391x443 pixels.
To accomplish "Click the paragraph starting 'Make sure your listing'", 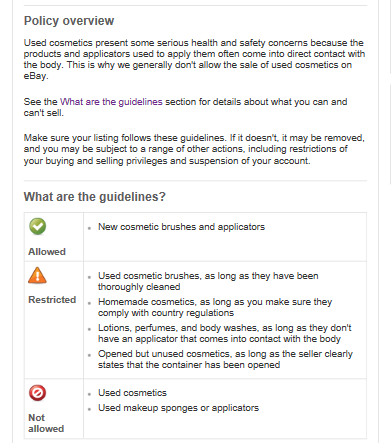I will click(x=194, y=149).
